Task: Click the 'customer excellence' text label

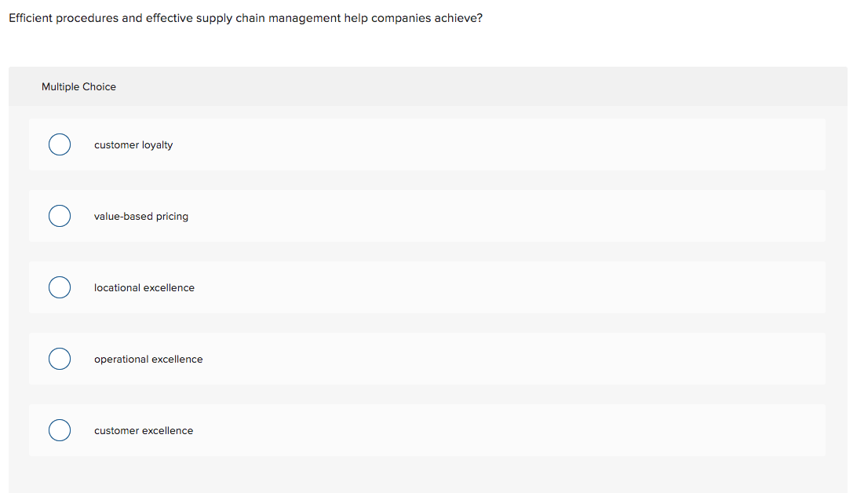Action: click(x=144, y=430)
